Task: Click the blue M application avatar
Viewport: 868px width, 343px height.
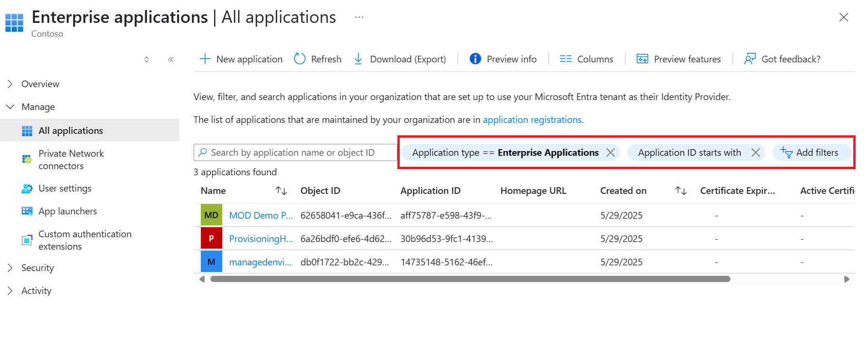Action: [x=211, y=262]
